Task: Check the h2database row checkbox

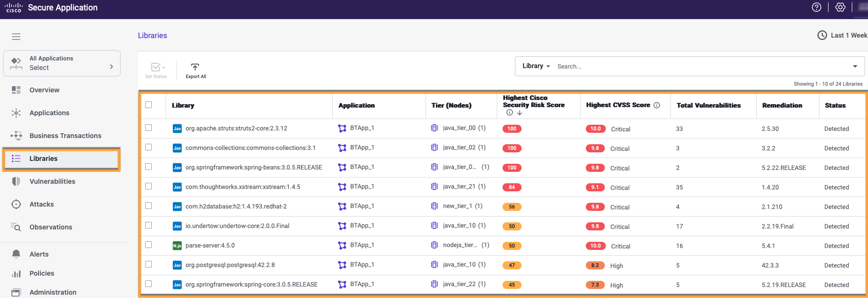Action: point(148,206)
